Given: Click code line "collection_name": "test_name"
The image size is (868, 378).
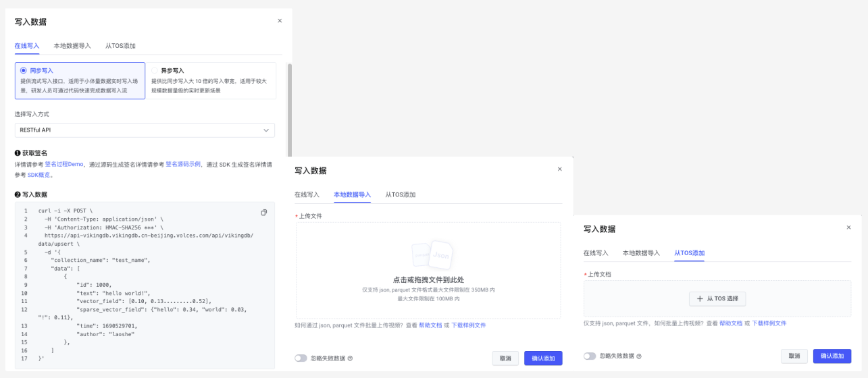Looking at the screenshot, I should 100,260.
